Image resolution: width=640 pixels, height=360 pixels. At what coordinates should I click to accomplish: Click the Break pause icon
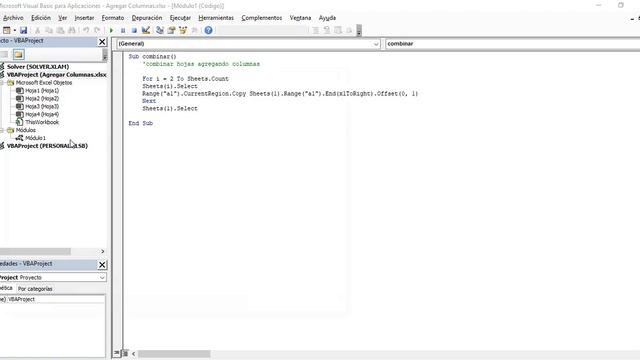click(x=122, y=30)
